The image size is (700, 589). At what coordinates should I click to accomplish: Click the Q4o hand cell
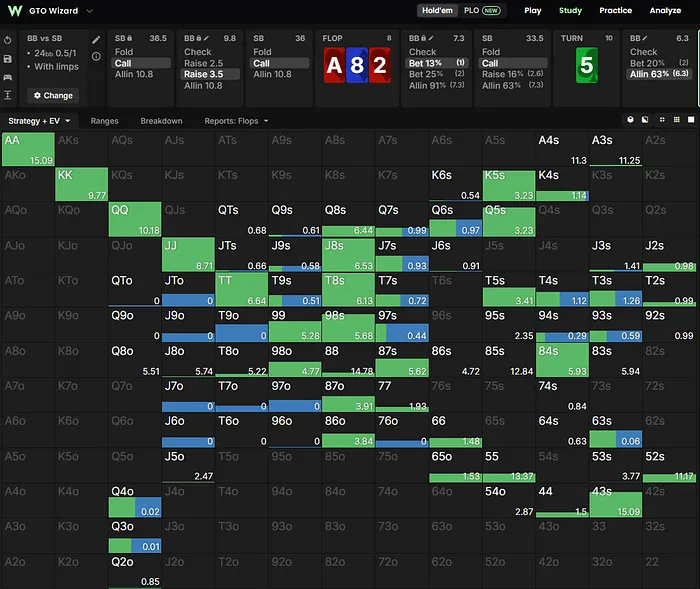135,501
